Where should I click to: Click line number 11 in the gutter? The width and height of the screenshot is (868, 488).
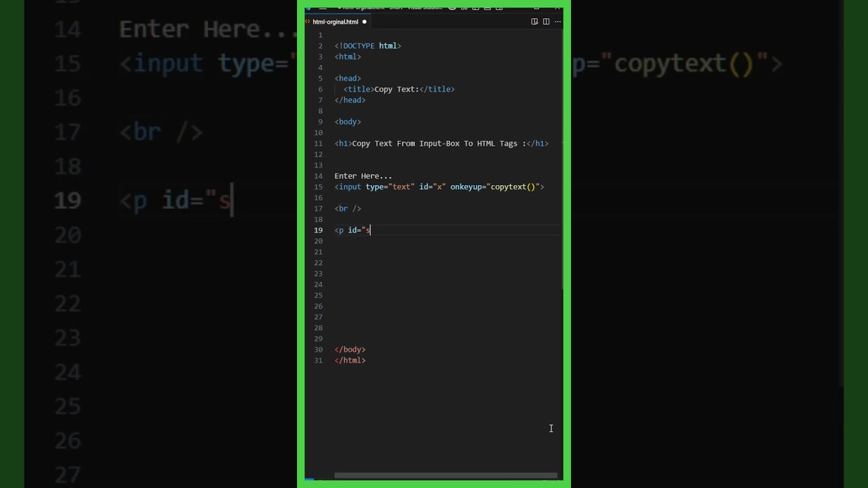coord(318,144)
